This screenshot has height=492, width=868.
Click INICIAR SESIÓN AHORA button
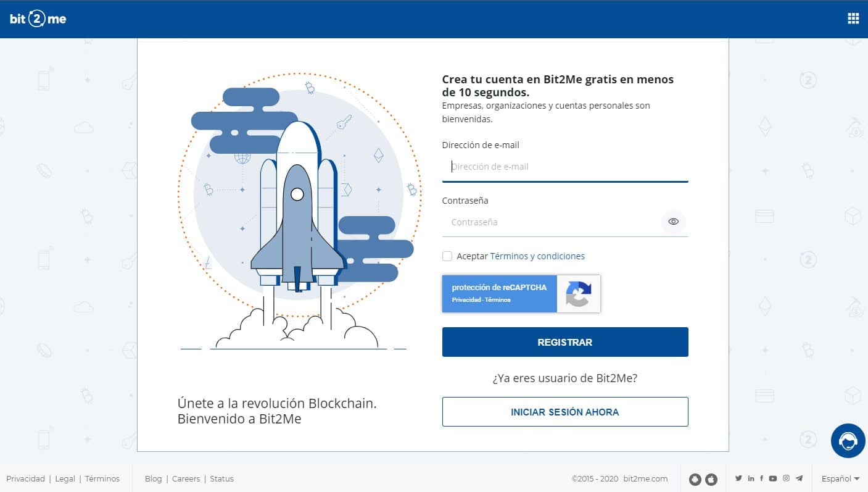pos(565,412)
